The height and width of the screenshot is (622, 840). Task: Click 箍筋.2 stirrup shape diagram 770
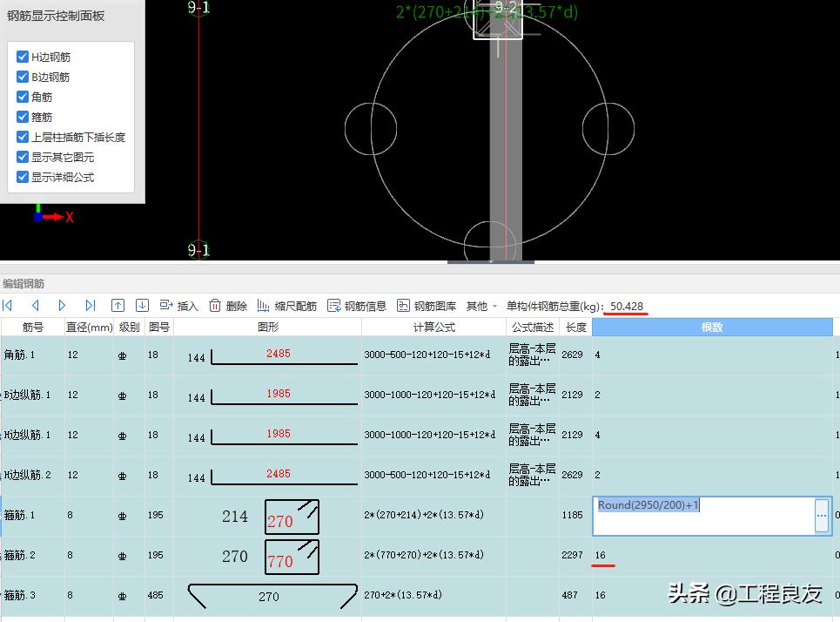292,558
